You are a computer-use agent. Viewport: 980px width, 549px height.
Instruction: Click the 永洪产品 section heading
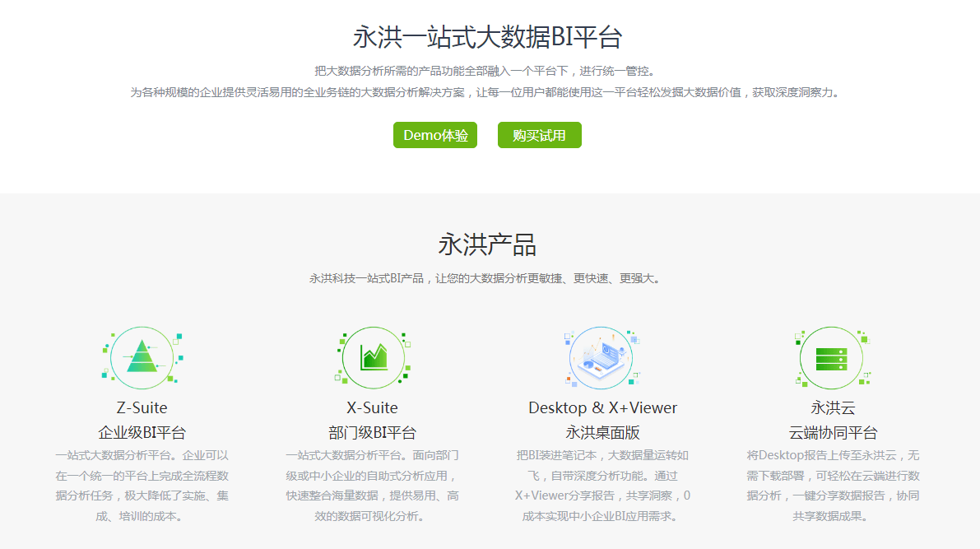pos(487,244)
